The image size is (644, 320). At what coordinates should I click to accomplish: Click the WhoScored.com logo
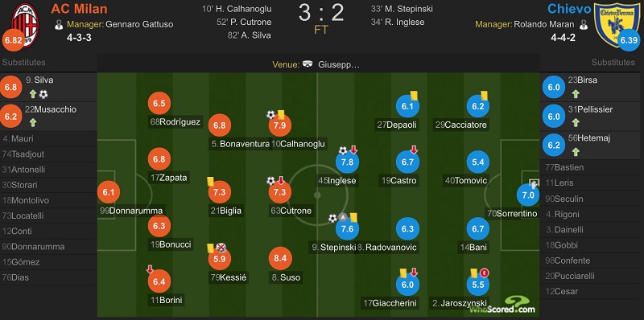tap(502, 306)
